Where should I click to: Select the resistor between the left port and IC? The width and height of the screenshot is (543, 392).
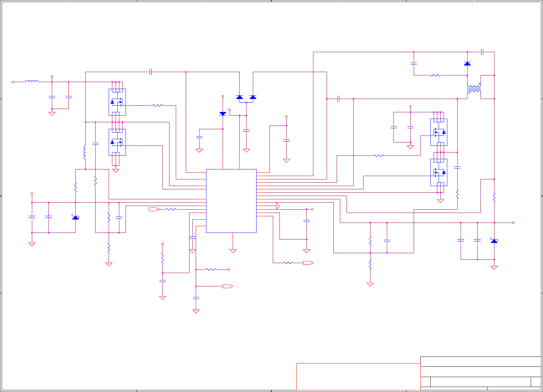(171, 209)
